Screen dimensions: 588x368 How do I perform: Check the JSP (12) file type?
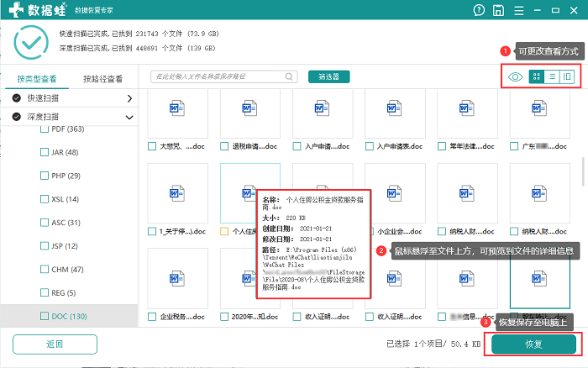(x=45, y=245)
